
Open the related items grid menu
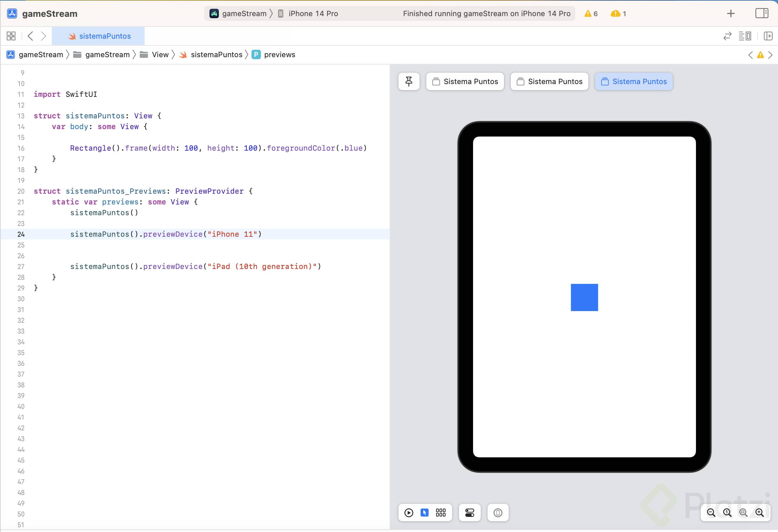11,36
